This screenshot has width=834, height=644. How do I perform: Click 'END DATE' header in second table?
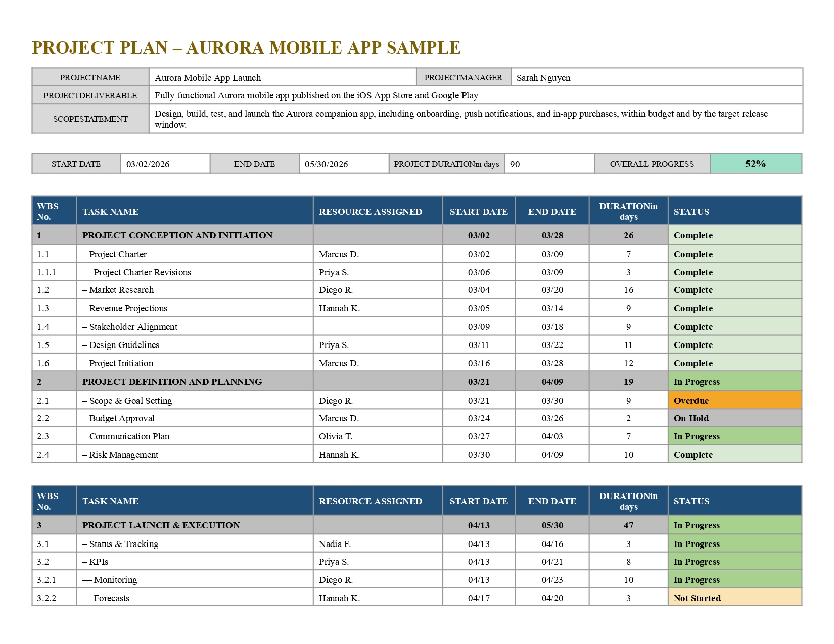552,501
